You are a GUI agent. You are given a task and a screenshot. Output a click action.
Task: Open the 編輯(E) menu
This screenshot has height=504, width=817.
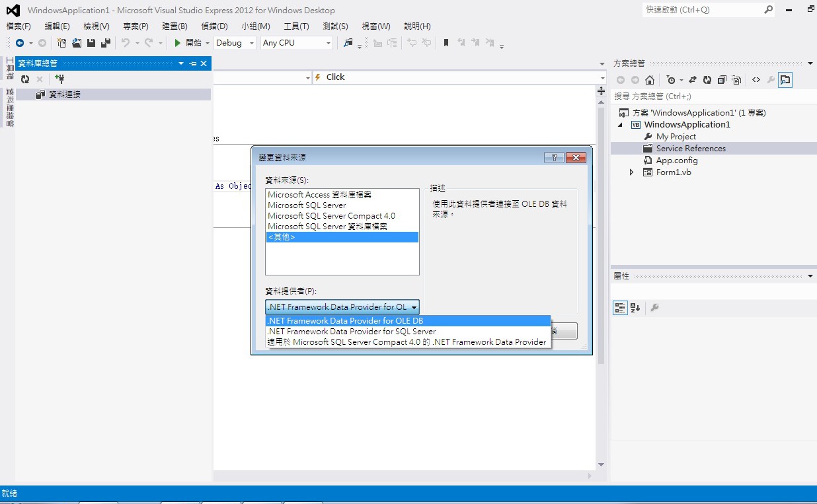(x=57, y=26)
